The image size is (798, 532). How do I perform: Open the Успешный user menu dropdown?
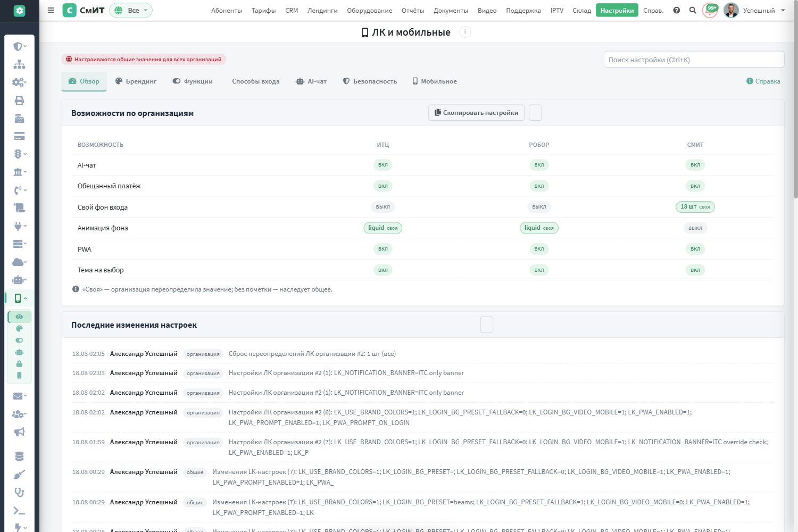(x=764, y=10)
